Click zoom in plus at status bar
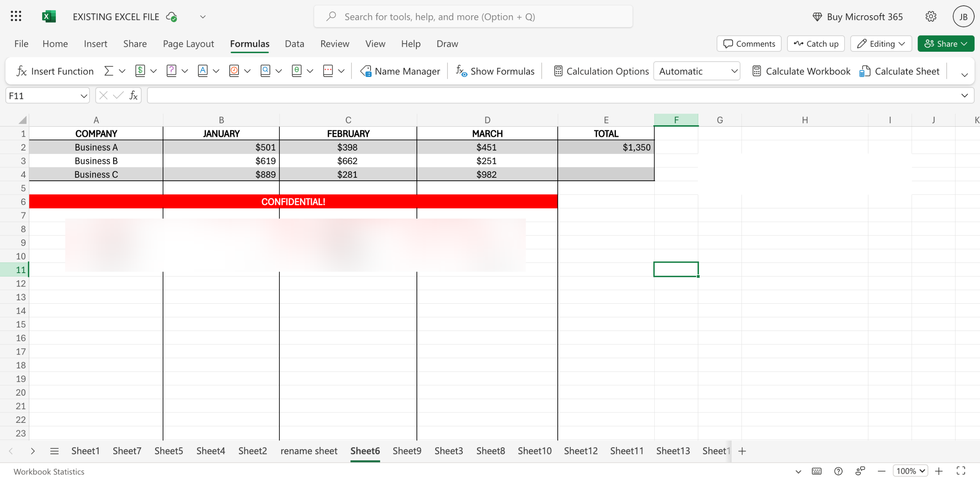 pyautogui.click(x=939, y=471)
